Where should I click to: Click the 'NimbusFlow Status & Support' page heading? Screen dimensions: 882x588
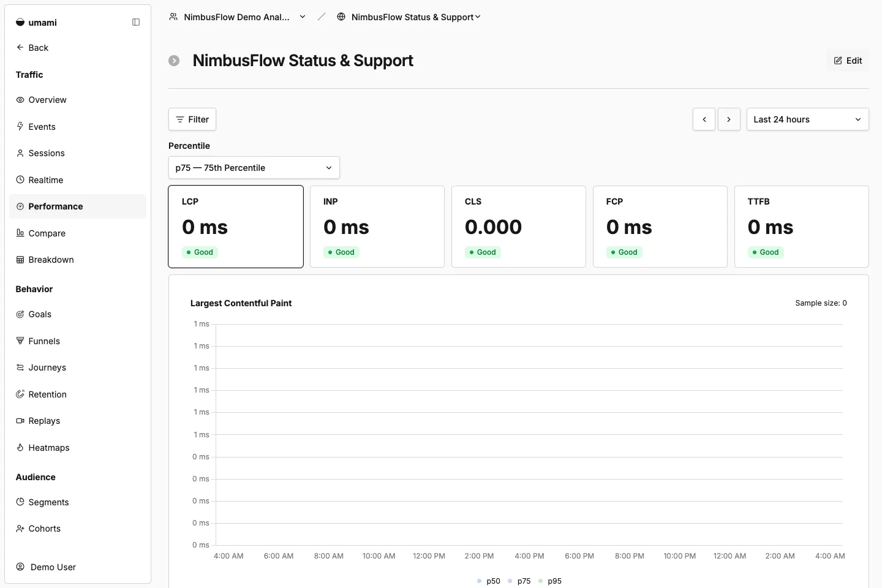[x=303, y=61]
